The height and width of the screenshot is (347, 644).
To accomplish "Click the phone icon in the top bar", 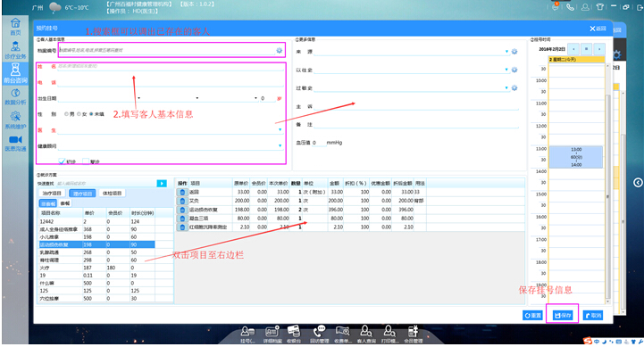I will [x=570, y=7].
